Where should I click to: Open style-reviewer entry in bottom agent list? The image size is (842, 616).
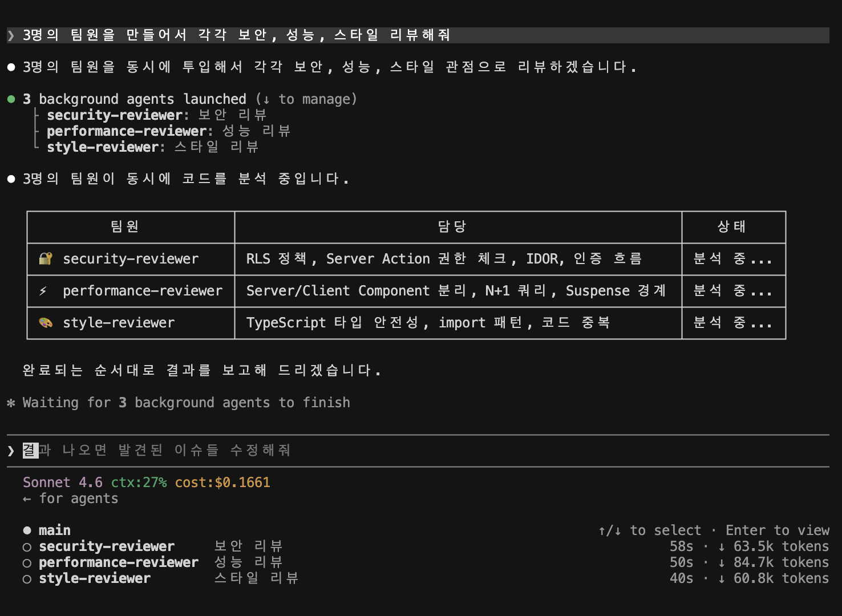(x=95, y=578)
